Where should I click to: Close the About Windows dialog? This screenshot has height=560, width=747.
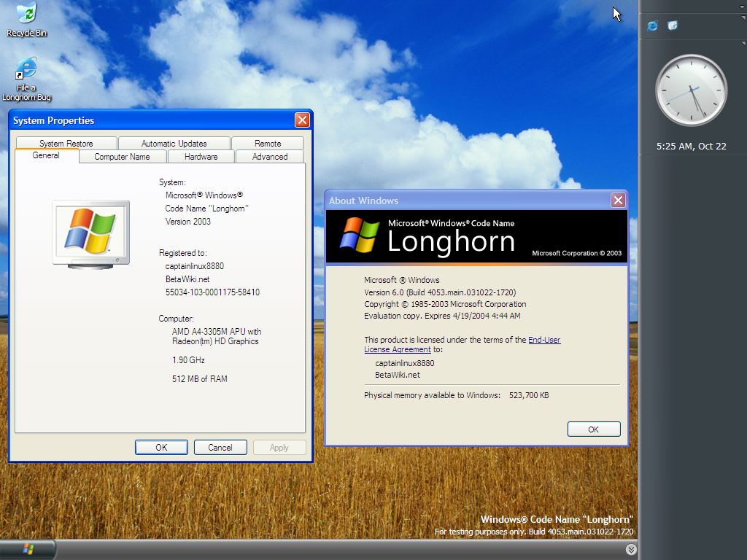[x=618, y=200]
